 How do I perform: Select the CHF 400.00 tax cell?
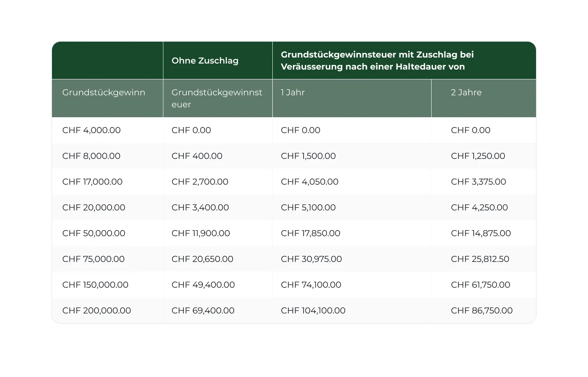pyautogui.click(x=197, y=156)
